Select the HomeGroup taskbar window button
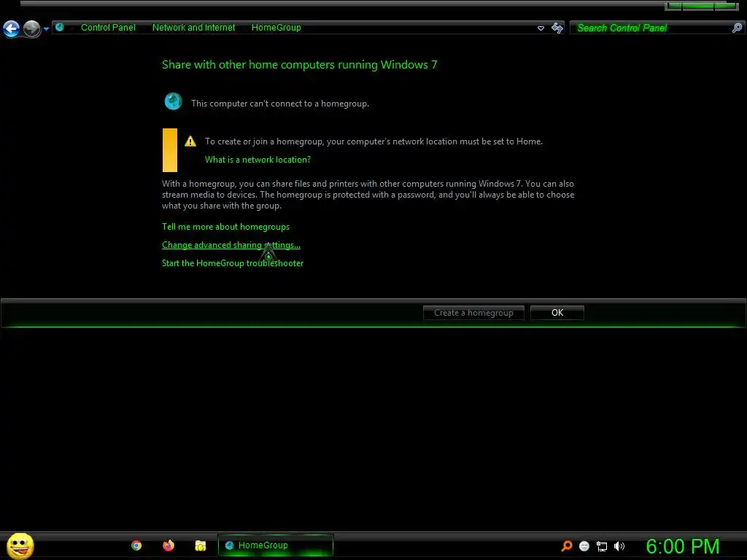This screenshot has height=560, width=747. coord(275,545)
